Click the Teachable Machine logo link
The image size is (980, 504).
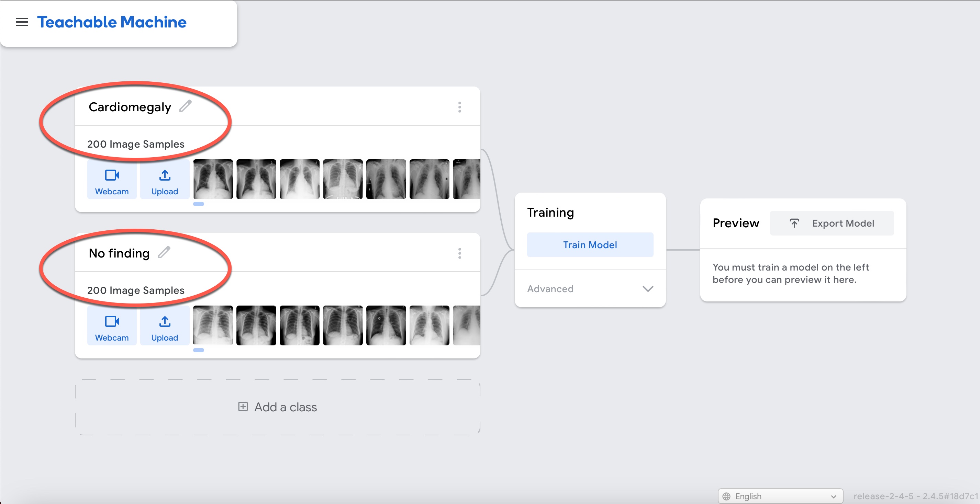tap(111, 22)
